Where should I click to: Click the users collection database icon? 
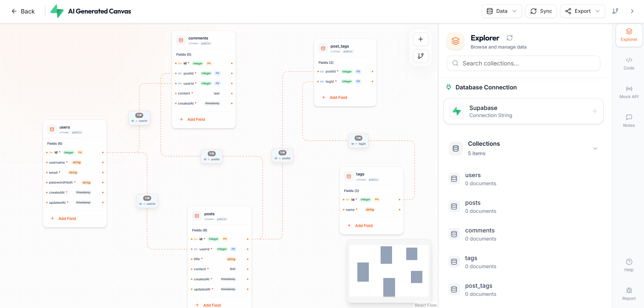(x=454, y=178)
